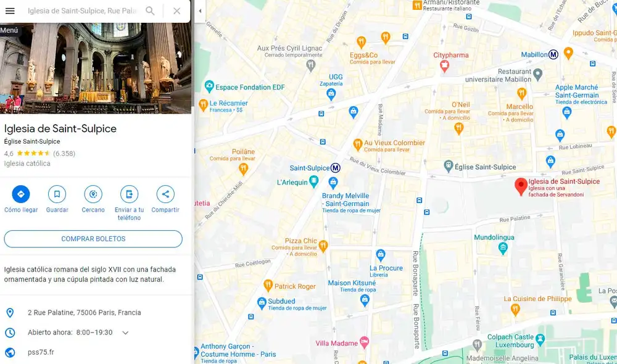Open directions with the Cómo llegar icon
Image resolution: width=617 pixels, height=364 pixels.
20,195
